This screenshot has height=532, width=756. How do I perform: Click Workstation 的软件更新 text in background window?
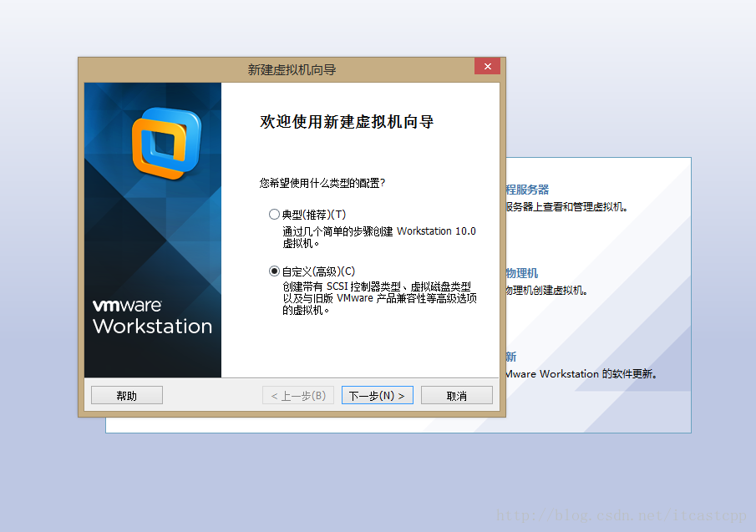pyautogui.click(x=598, y=373)
